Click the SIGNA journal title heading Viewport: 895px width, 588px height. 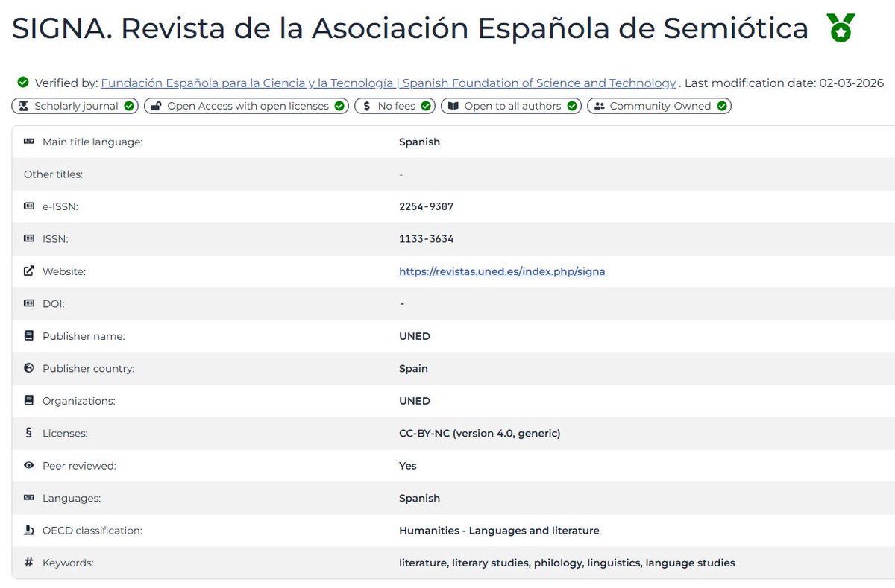pyautogui.click(x=410, y=29)
